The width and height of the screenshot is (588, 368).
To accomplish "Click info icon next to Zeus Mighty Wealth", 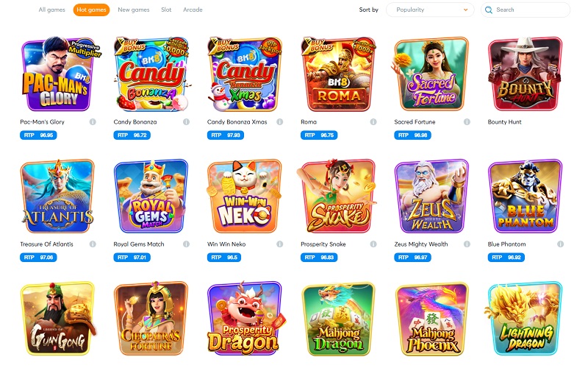I will (467, 244).
